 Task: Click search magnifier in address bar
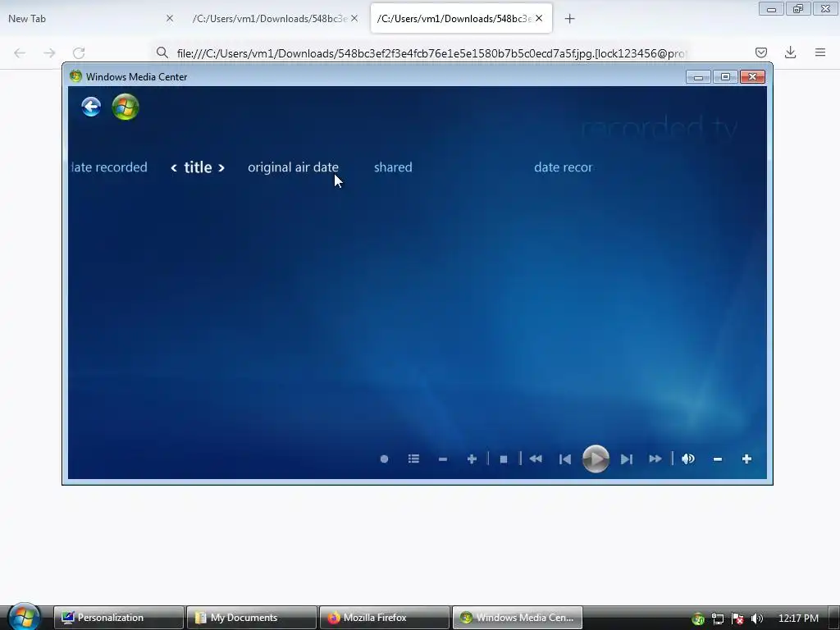(x=162, y=52)
